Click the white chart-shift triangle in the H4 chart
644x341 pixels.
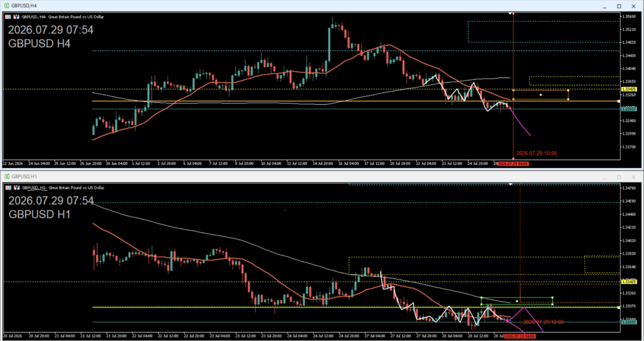pyautogui.click(x=510, y=14)
